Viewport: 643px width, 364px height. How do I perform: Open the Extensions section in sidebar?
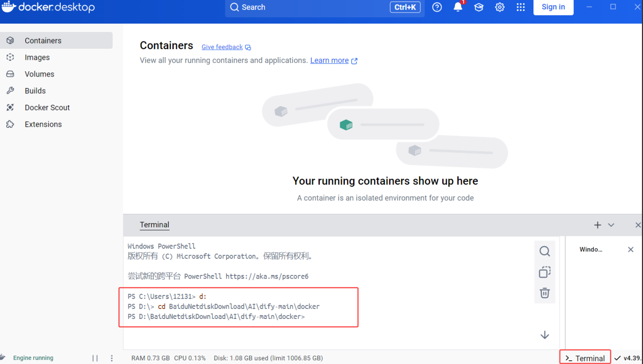[56, 124]
